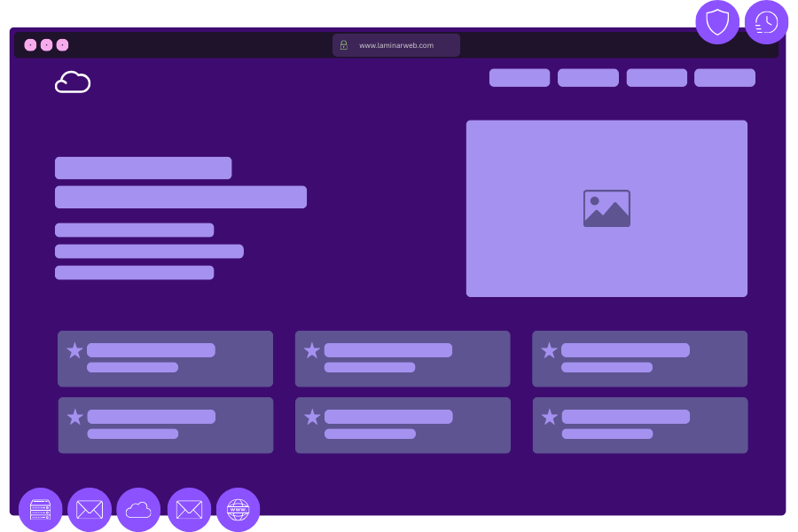
Task: Click the padlock icon in address bar
Action: tap(344, 45)
